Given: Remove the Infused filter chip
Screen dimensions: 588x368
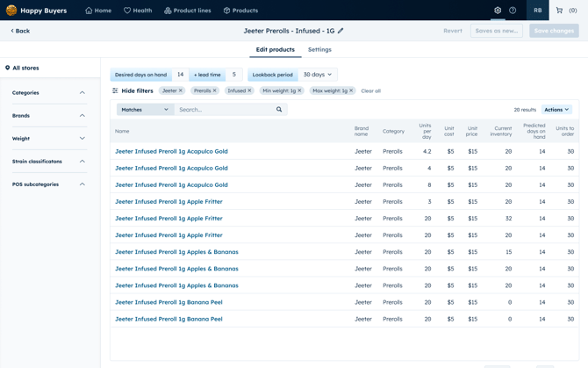Looking at the screenshot, I should (249, 90).
